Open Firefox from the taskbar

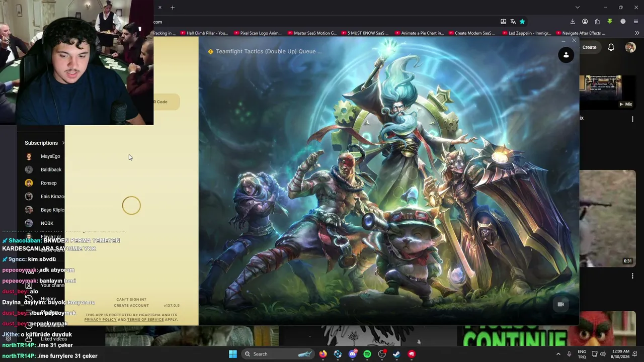323,354
